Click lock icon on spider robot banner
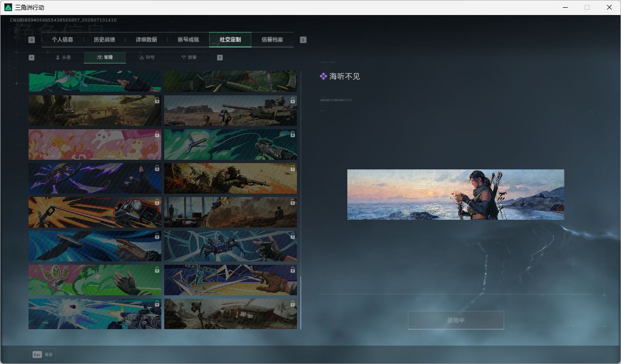This screenshot has height=364, width=621. 293,236
